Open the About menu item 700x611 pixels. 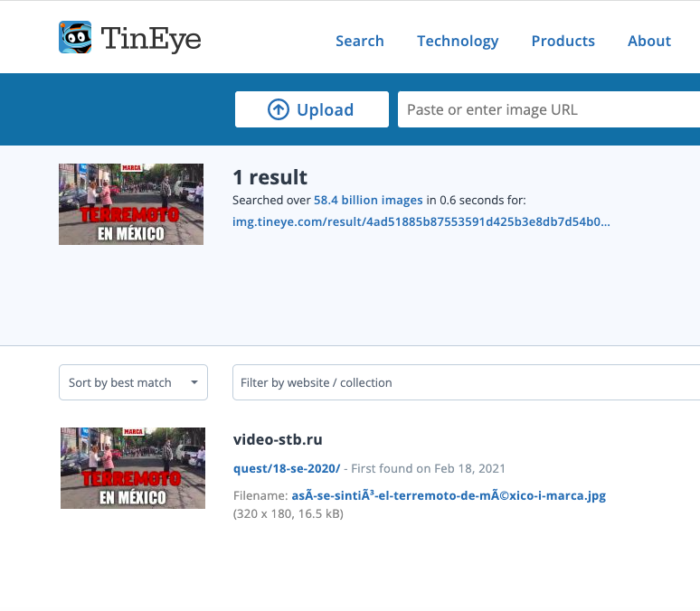coord(649,41)
